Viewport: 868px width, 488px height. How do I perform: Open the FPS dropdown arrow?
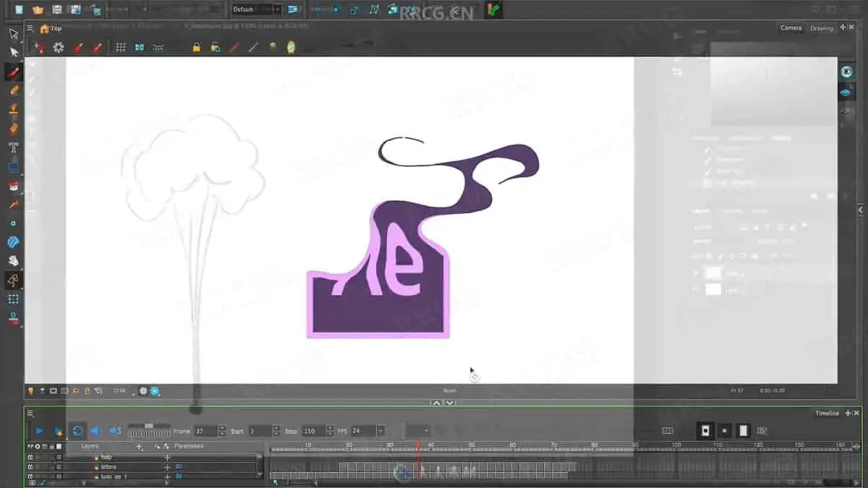click(380, 431)
